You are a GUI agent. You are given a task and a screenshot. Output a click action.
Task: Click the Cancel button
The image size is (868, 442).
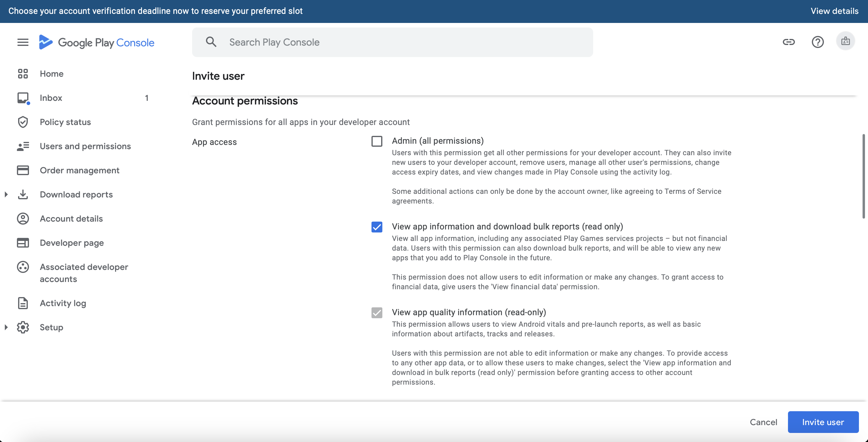(x=763, y=422)
